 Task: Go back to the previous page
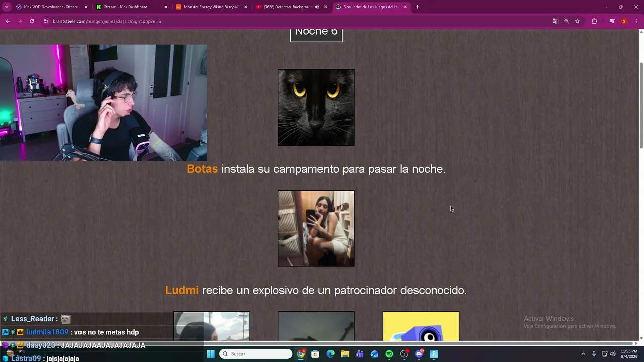tap(8, 21)
